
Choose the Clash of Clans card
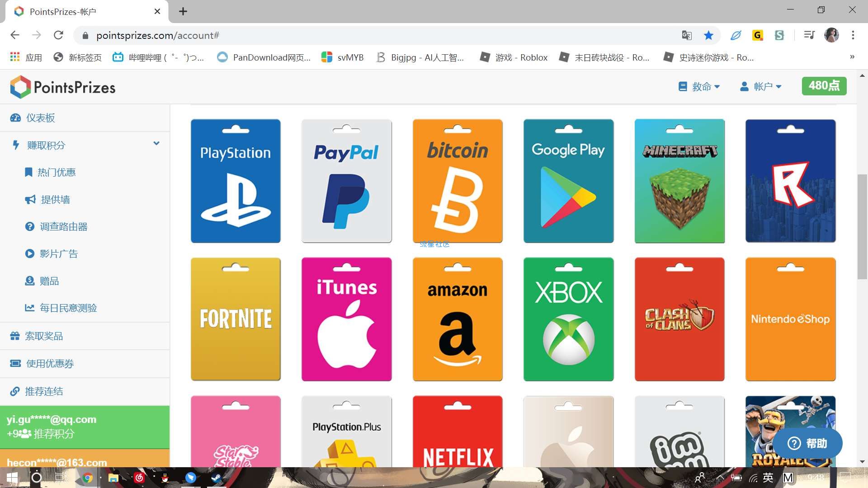tap(679, 319)
